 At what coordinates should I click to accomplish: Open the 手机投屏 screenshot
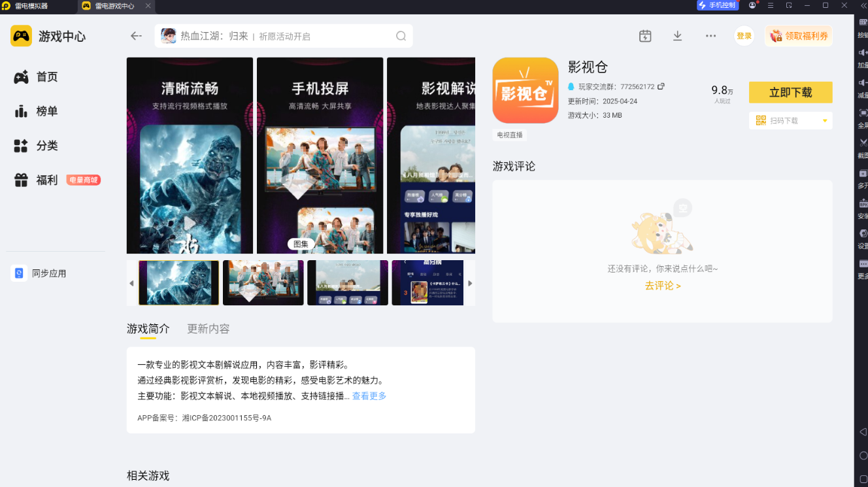pos(320,156)
